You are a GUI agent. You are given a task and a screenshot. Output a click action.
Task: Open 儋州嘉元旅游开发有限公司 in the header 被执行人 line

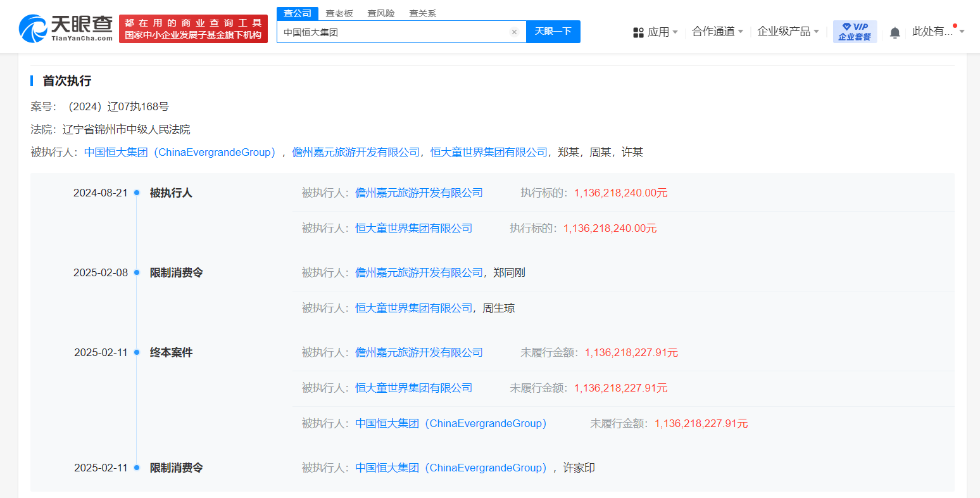[356, 152]
